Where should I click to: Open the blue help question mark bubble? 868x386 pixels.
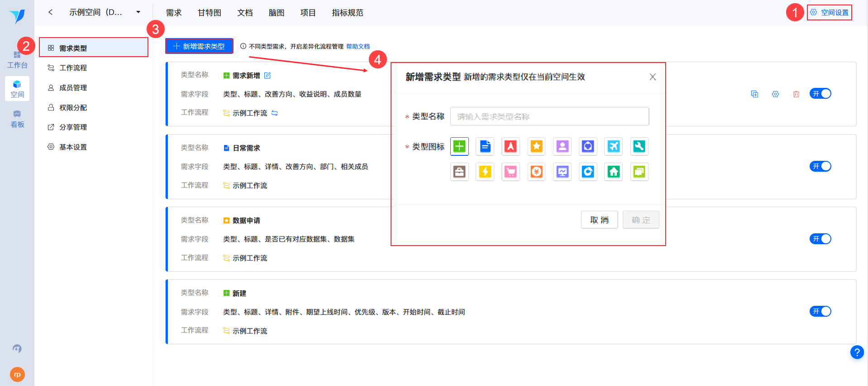(857, 352)
